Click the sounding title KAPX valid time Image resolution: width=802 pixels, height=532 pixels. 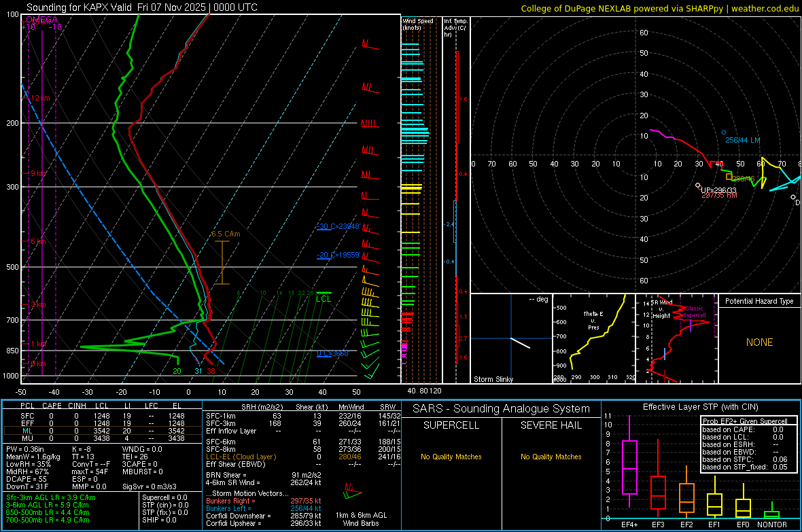(141, 7)
